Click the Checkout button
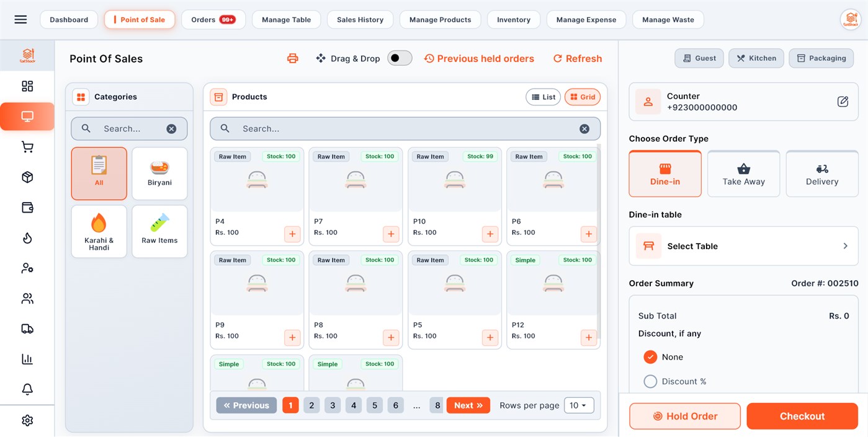868x437 pixels. 802,416
